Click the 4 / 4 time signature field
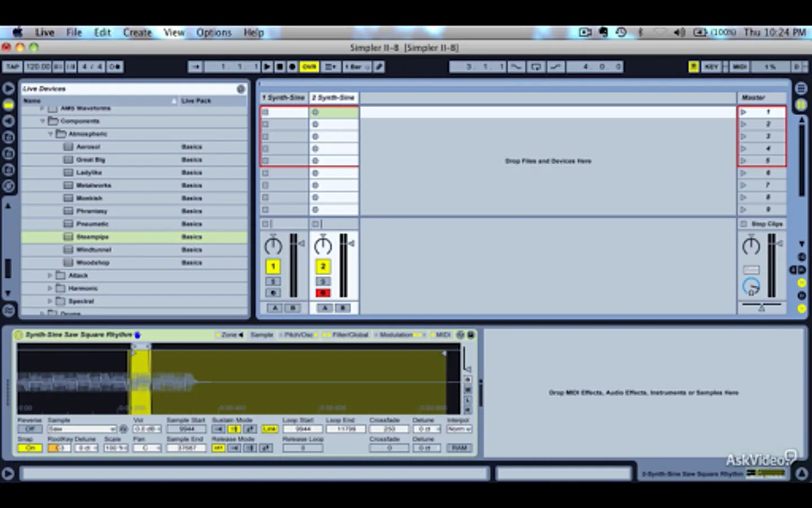The image size is (812, 508). point(92,67)
